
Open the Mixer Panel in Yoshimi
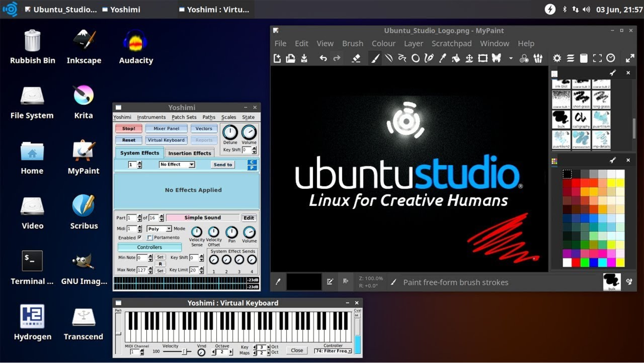pyautogui.click(x=166, y=129)
